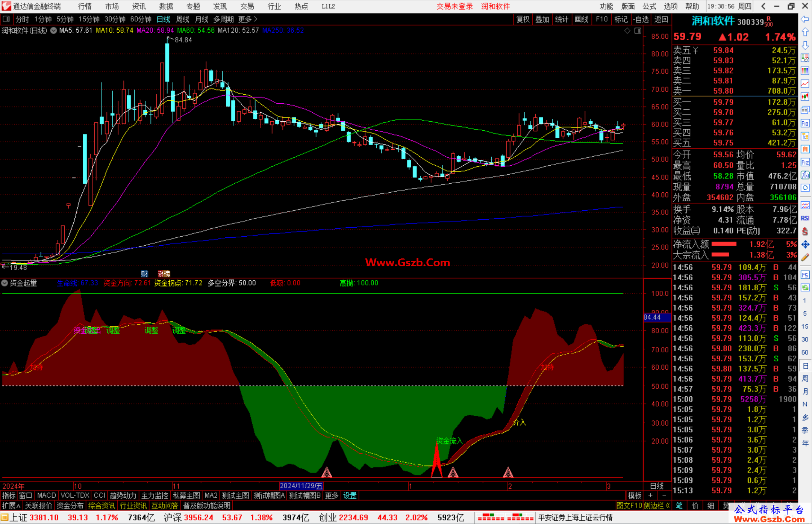Viewport: 812px width, 524px height.
Task: Open the 模板 template dropdown
Action: tap(635, 495)
